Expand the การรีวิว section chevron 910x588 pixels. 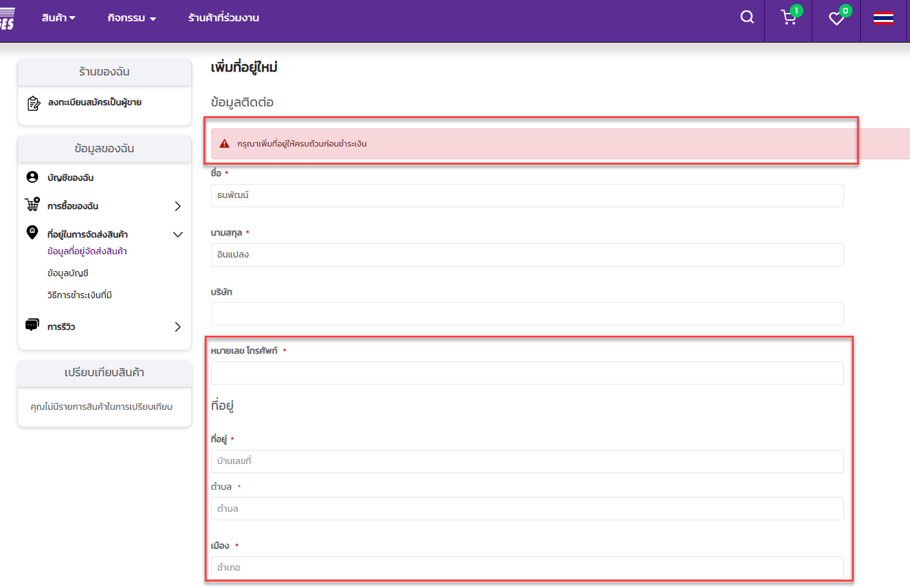point(178,327)
